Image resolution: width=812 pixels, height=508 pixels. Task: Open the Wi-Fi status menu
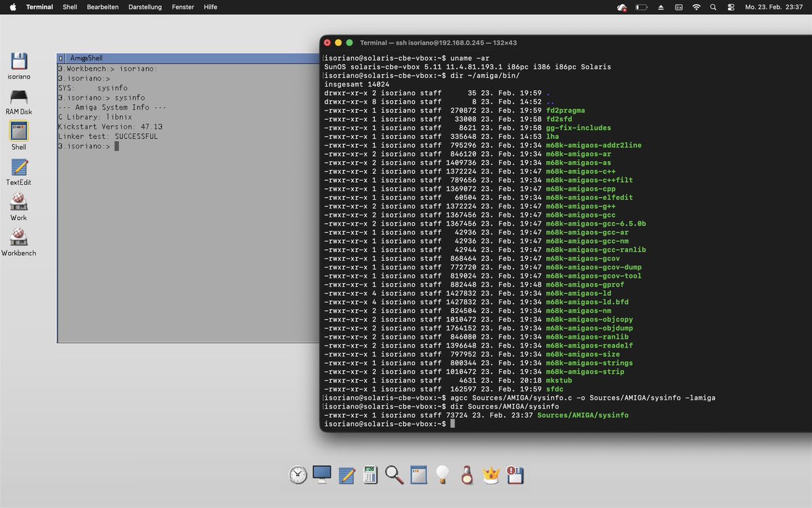(x=696, y=7)
